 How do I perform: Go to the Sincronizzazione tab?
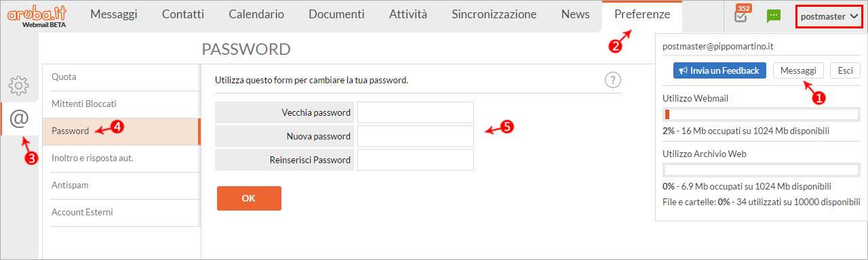(494, 15)
